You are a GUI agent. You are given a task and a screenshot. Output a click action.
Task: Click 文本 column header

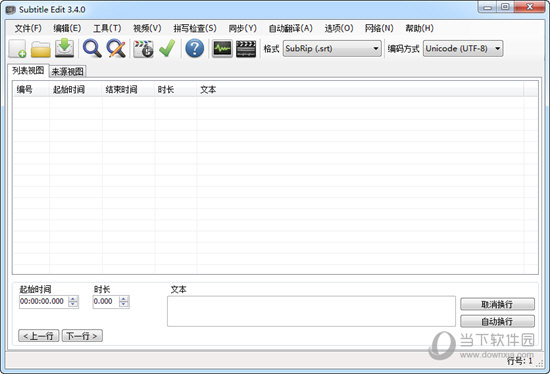(x=360, y=90)
